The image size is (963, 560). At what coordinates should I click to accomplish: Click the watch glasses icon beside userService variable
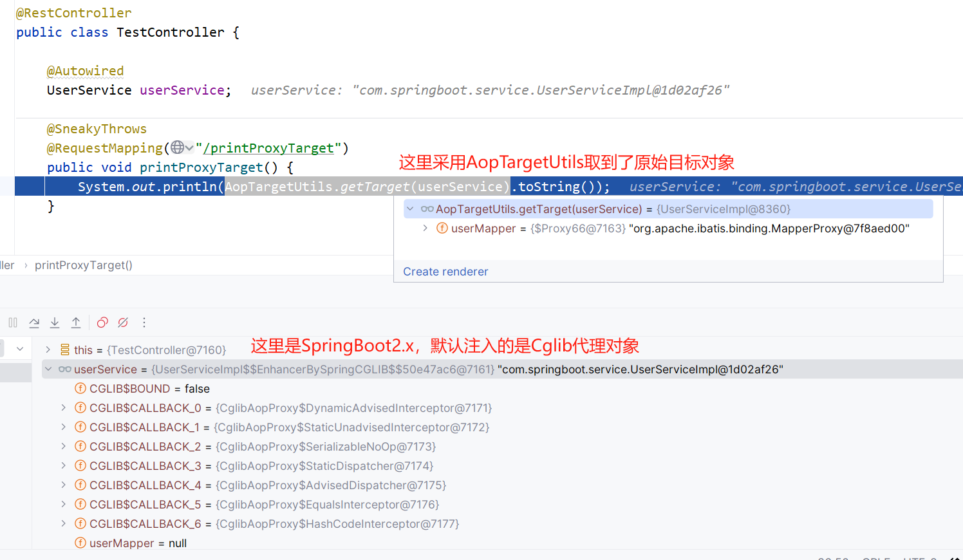point(65,369)
